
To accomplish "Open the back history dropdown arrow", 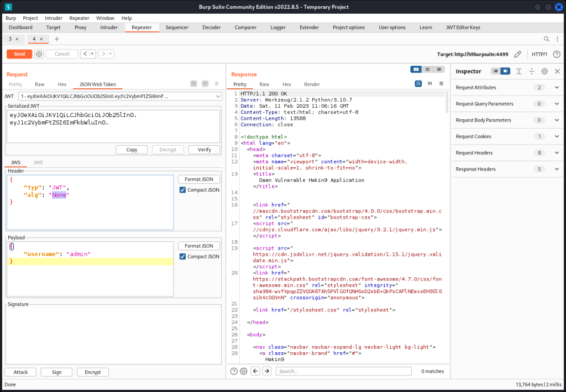I will tap(92, 54).
